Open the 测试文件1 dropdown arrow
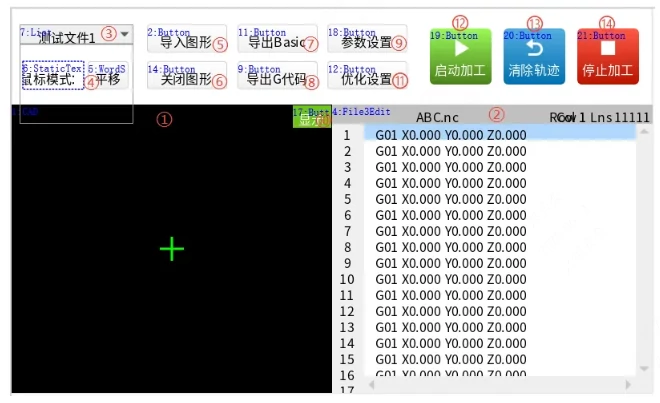Image resolution: width=660 pixels, height=403 pixels. point(124,34)
